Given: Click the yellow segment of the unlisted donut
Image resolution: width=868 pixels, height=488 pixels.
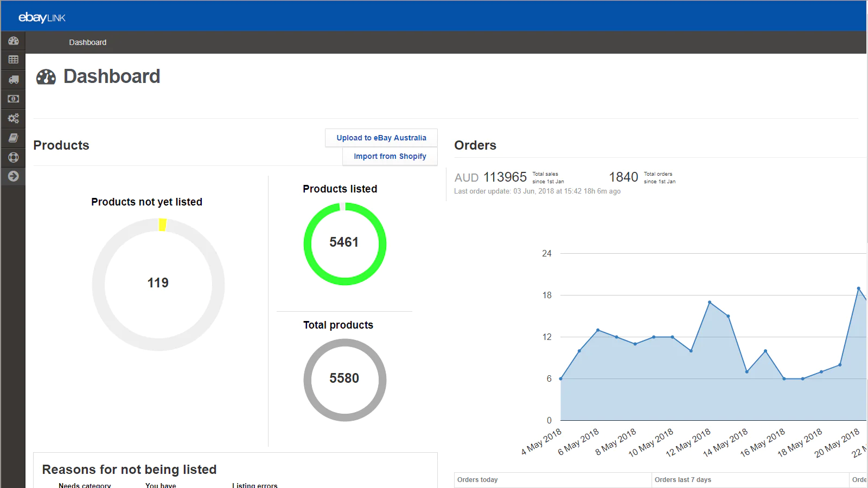Looking at the screenshot, I should click(162, 224).
